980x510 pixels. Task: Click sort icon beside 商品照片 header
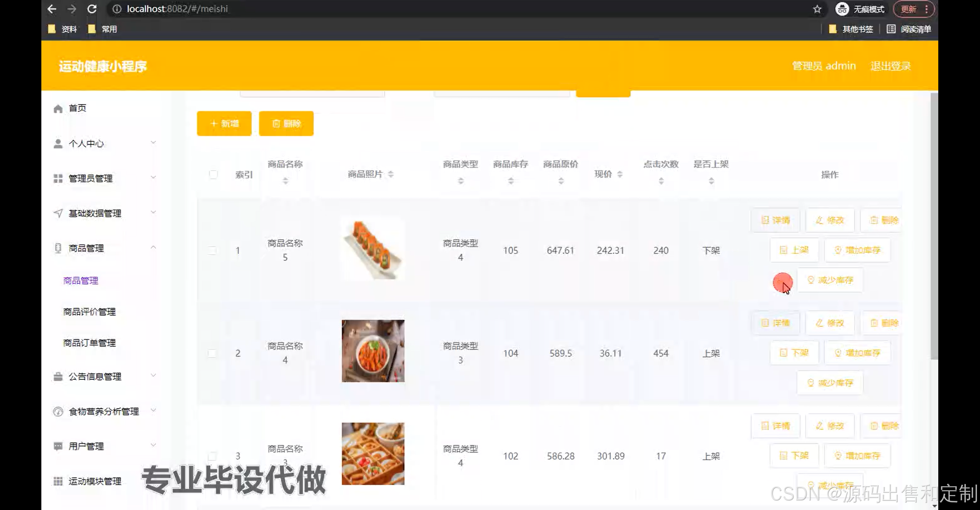[x=390, y=174]
